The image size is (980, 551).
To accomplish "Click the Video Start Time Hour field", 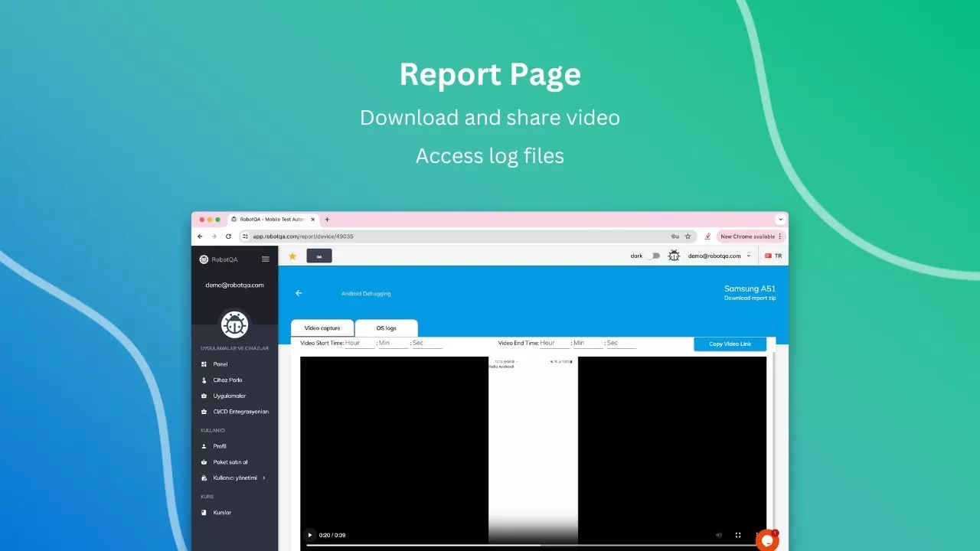I will (x=360, y=344).
